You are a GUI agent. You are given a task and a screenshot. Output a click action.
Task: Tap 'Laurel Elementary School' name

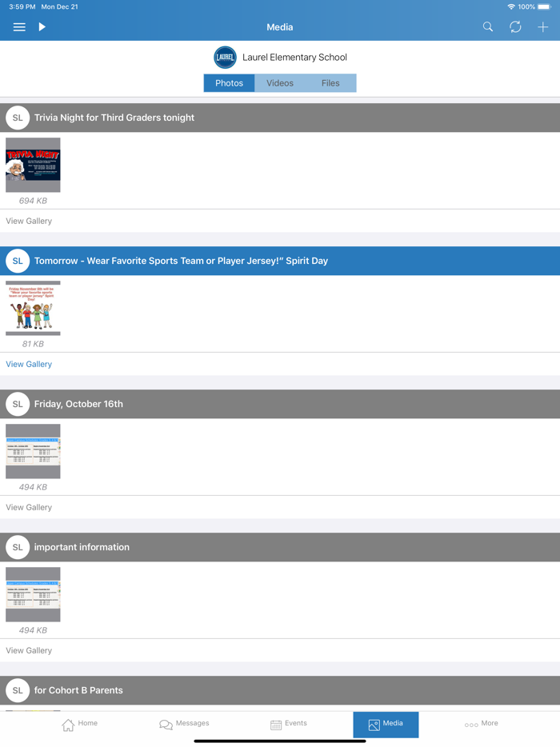click(x=294, y=57)
